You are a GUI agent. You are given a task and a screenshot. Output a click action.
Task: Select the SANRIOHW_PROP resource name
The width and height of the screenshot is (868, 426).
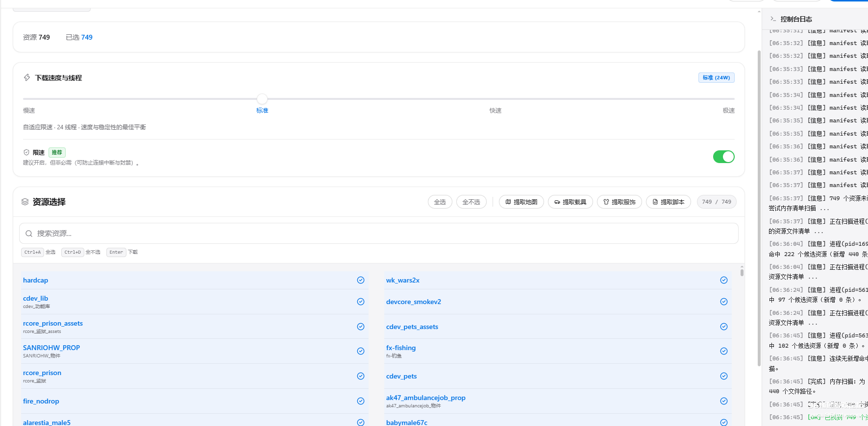pos(51,348)
